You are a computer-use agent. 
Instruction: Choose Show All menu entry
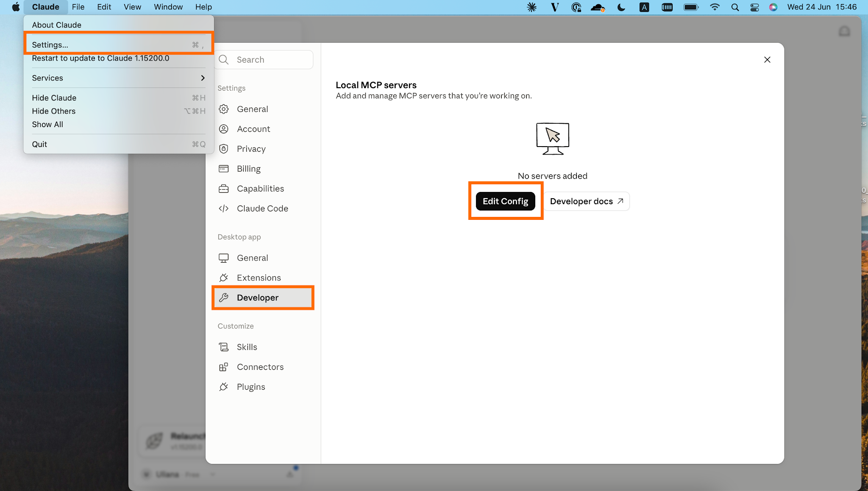point(119,124)
